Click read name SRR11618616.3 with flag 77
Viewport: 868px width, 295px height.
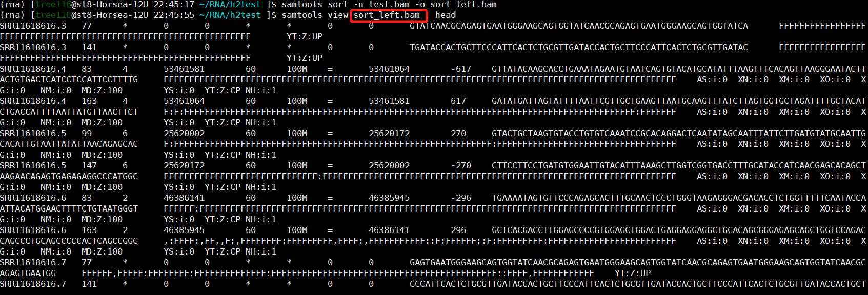(x=33, y=26)
